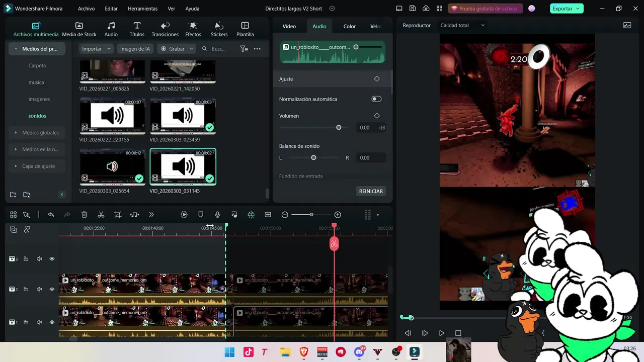644x362 pixels.
Task: Open the Herramientas menu
Action: (x=142, y=9)
